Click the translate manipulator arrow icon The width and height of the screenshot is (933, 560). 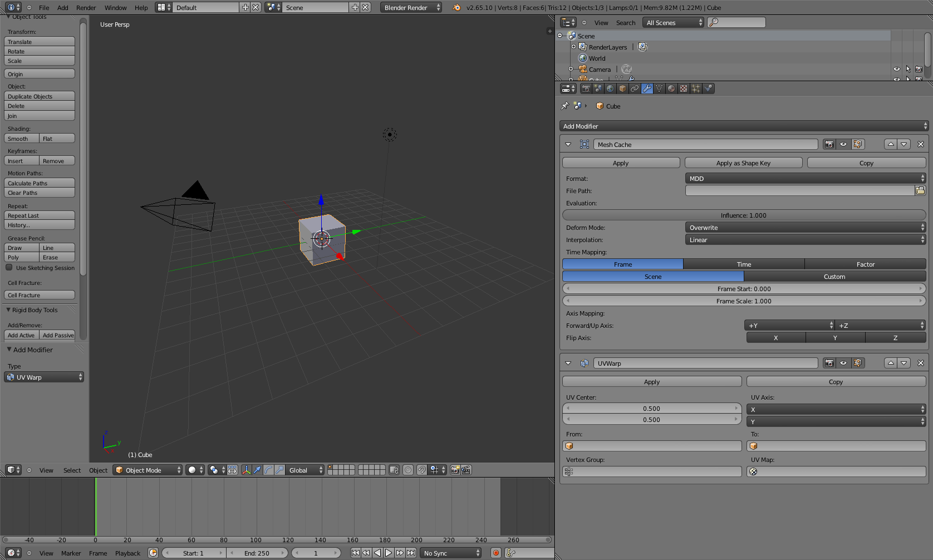click(257, 470)
